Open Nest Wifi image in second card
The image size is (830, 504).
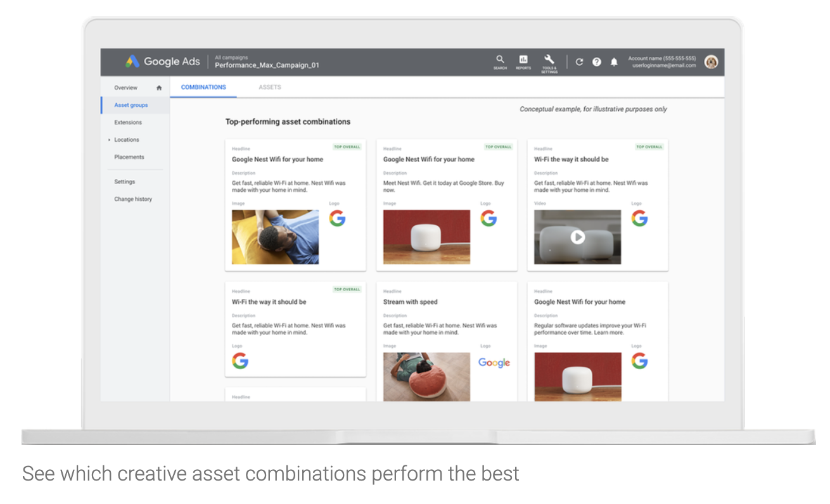pyautogui.click(x=427, y=237)
